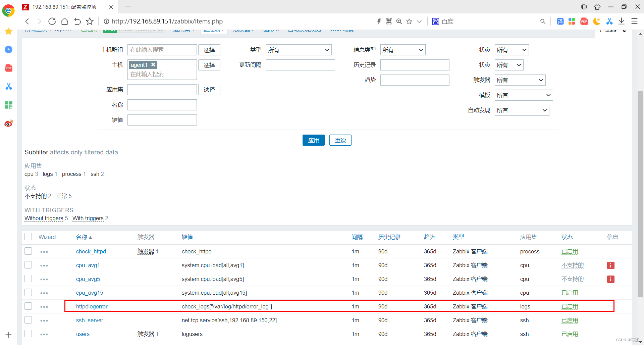Sort table by 状态 column header
The height and width of the screenshot is (345, 644).
(x=567, y=237)
